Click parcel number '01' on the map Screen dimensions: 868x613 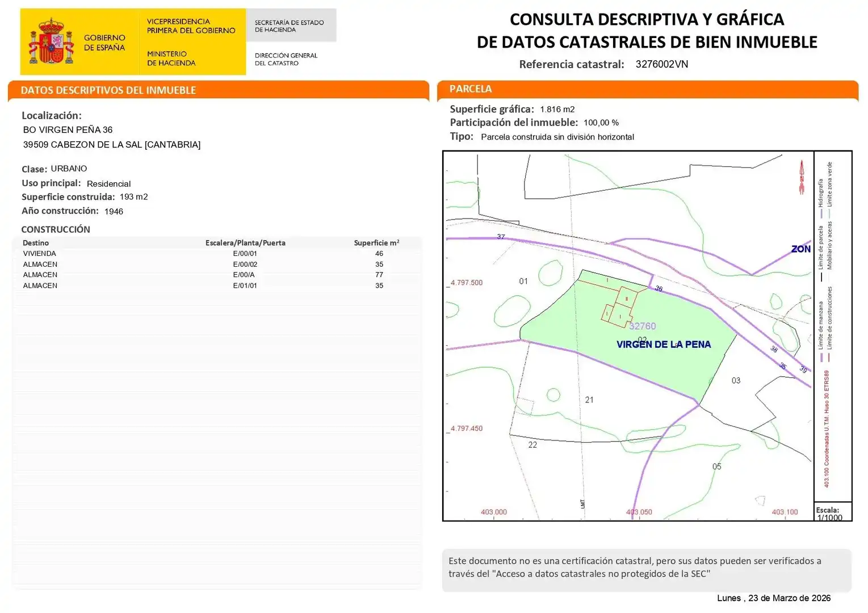click(523, 281)
